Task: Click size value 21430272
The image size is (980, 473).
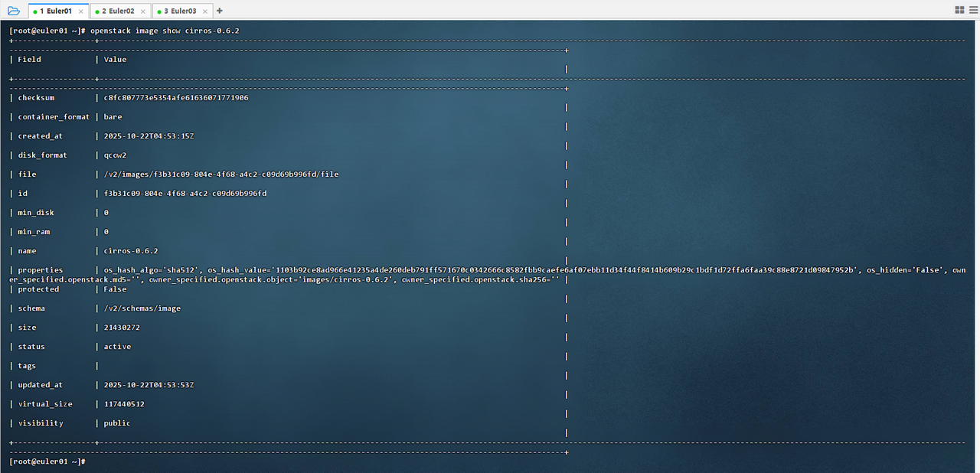Action: (x=122, y=328)
